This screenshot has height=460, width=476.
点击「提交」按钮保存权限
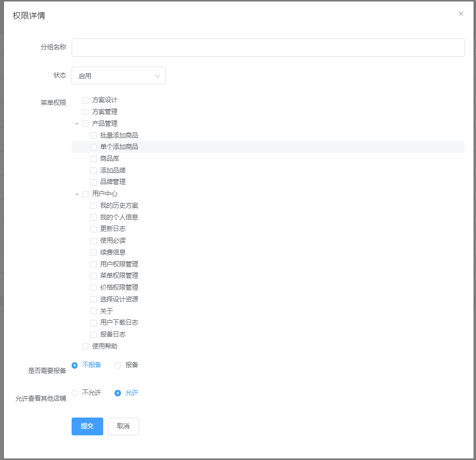(87, 426)
